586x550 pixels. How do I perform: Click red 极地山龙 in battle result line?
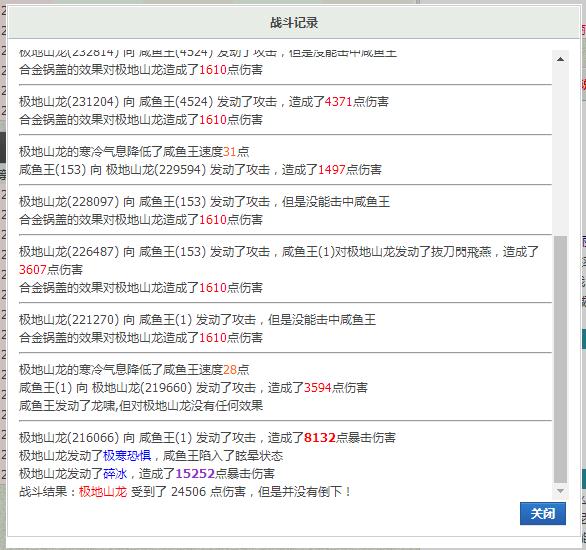tap(103, 492)
